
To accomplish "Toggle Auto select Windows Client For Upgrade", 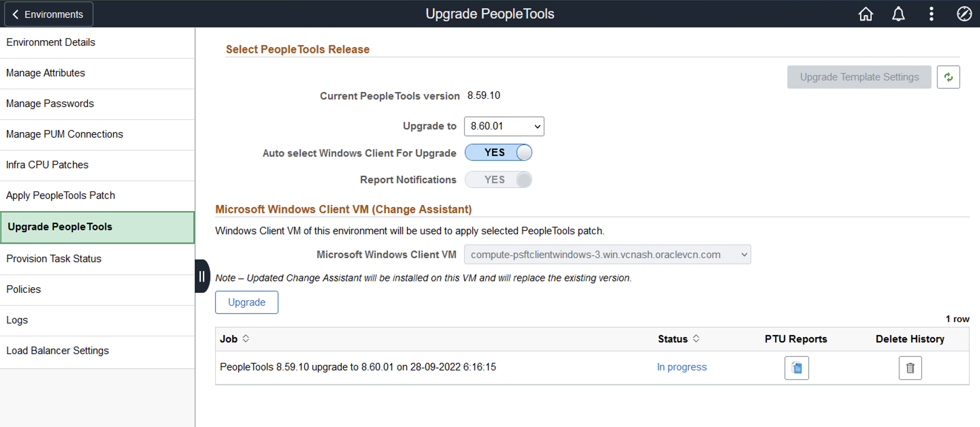I will pos(498,153).
